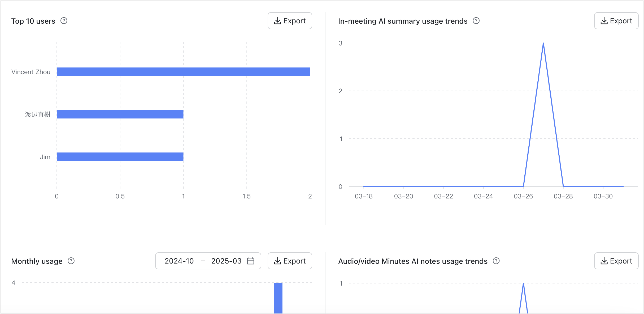This screenshot has width=644, height=314.
Task: Click the 03-28 date axis label
Action: pyautogui.click(x=563, y=196)
